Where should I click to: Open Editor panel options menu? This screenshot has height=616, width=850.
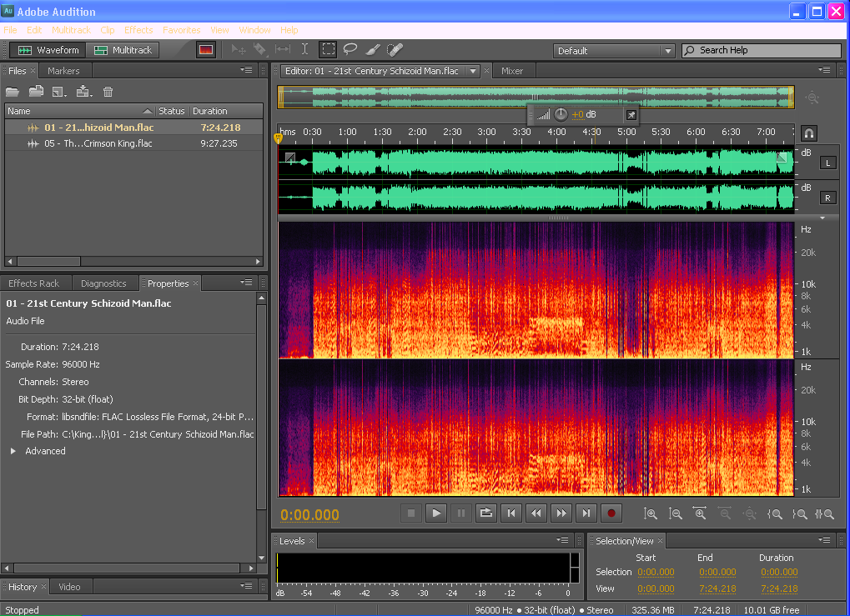point(824,70)
